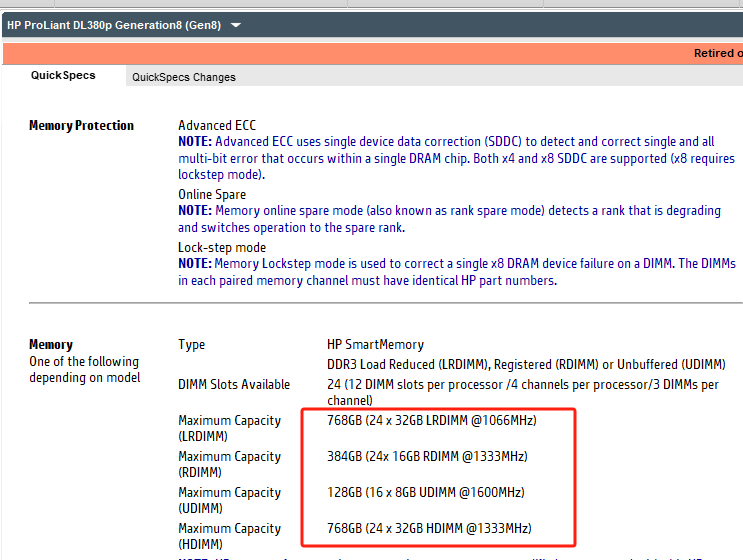The height and width of the screenshot is (560, 743).
Task: Click the NOTE about Advanced ECC SDDC
Action: pyautogui.click(x=456, y=158)
